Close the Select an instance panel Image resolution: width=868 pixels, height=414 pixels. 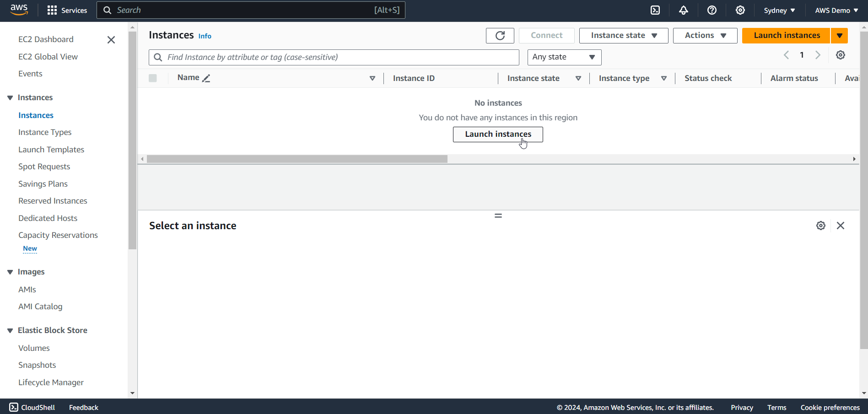pos(841,226)
